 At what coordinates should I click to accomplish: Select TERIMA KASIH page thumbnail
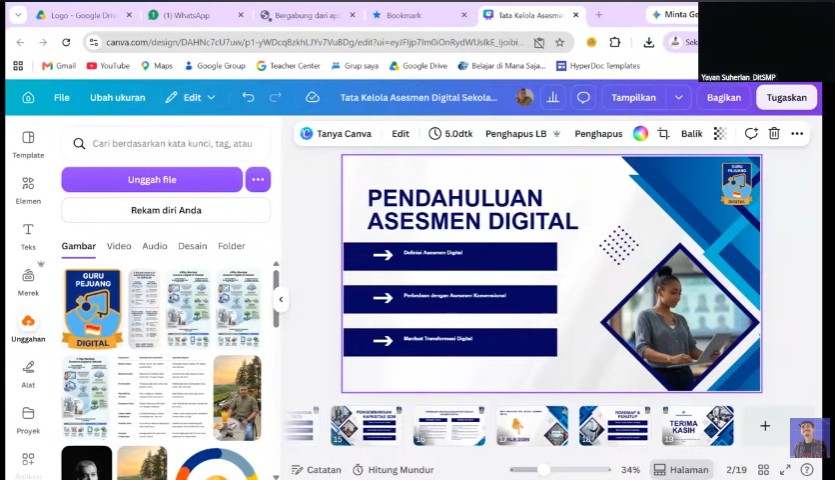[698, 426]
